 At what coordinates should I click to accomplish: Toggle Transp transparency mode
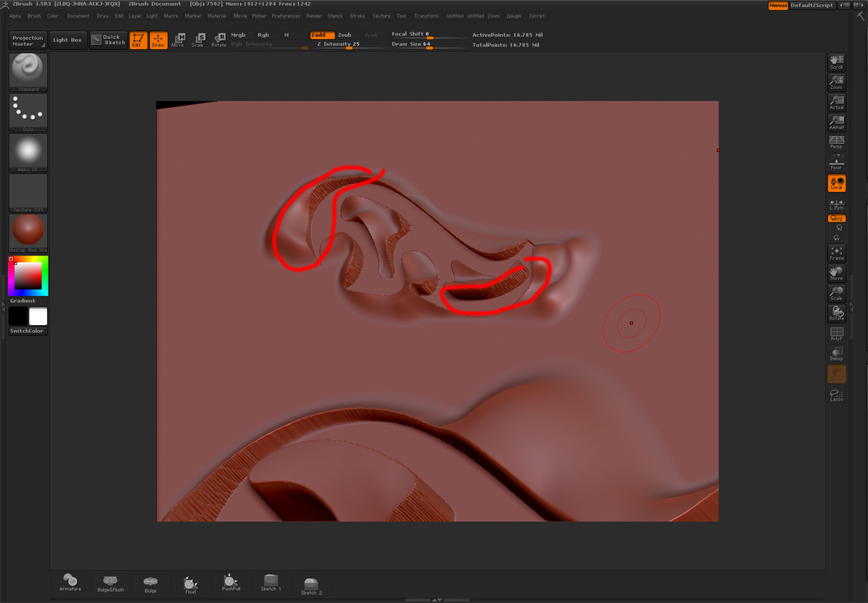836,354
